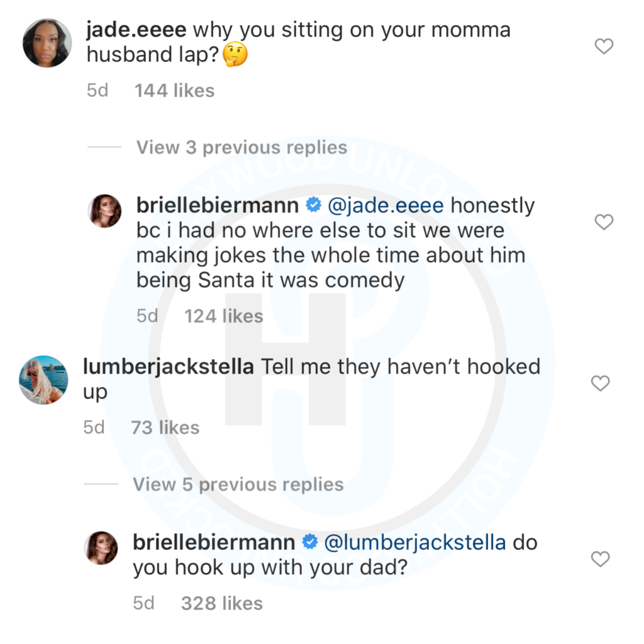Click the verified badge on the bottom reply
The height and width of the screenshot is (644, 644).
coord(309,541)
